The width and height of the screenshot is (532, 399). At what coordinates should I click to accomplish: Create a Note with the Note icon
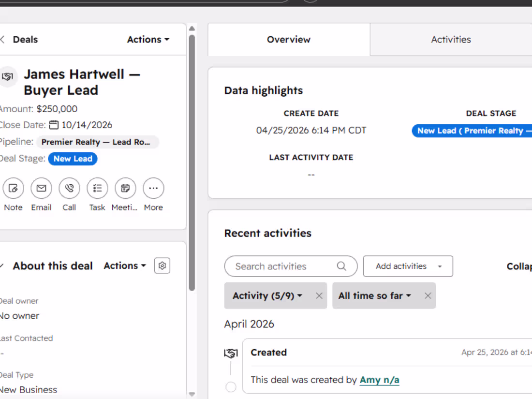[x=13, y=188]
